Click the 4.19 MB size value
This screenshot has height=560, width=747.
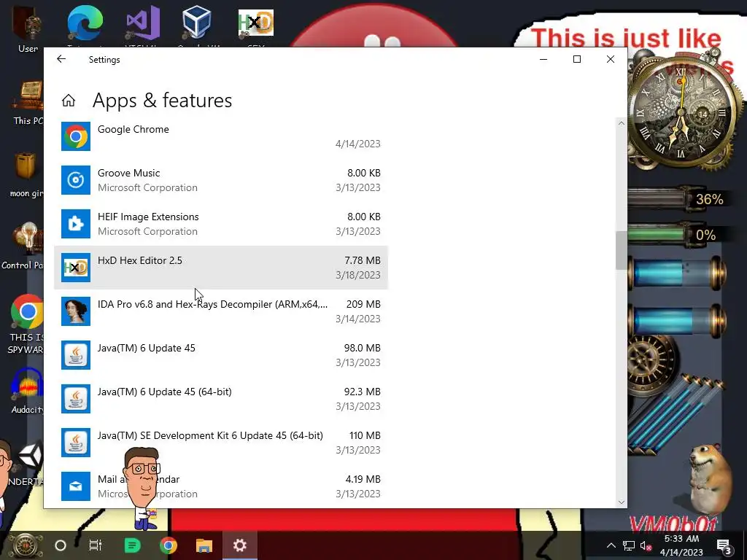363,480
